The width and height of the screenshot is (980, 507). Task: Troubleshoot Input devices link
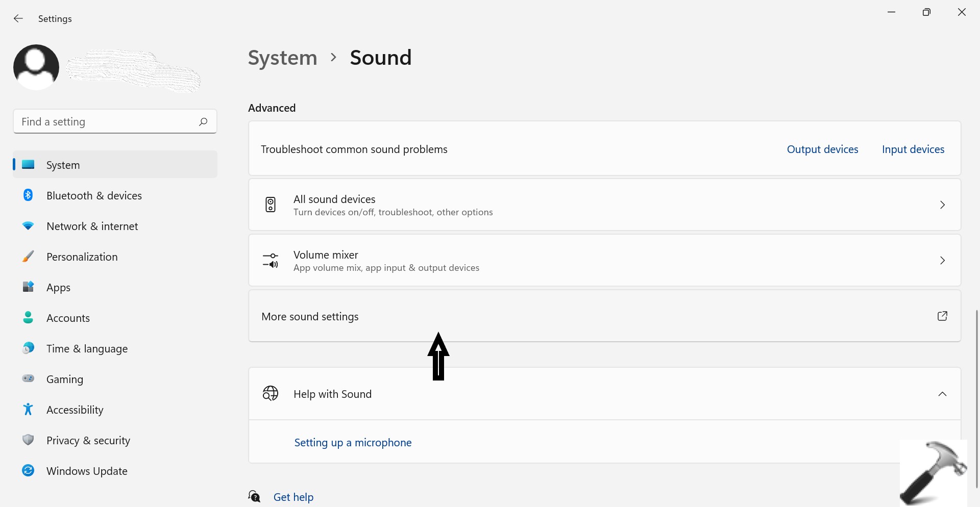coord(913,149)
